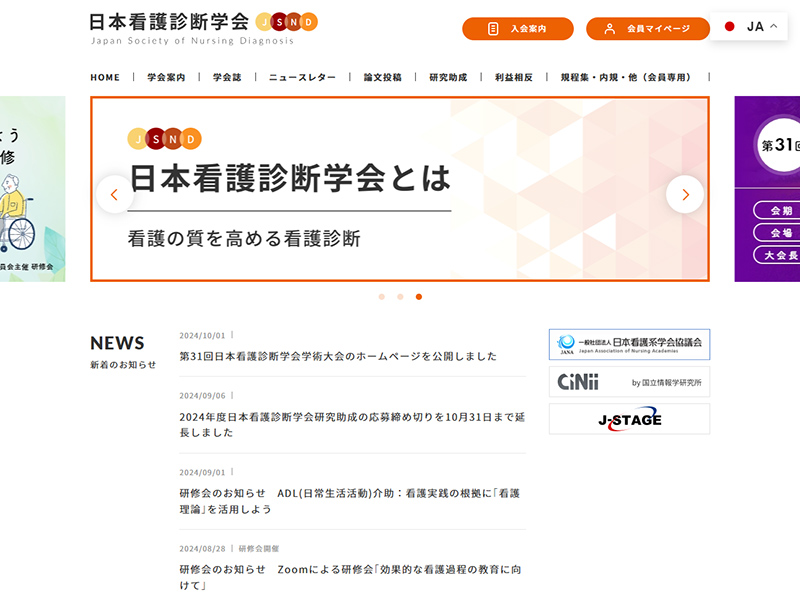Click the 会員マイページ person icon button

(x=647, y=29)
